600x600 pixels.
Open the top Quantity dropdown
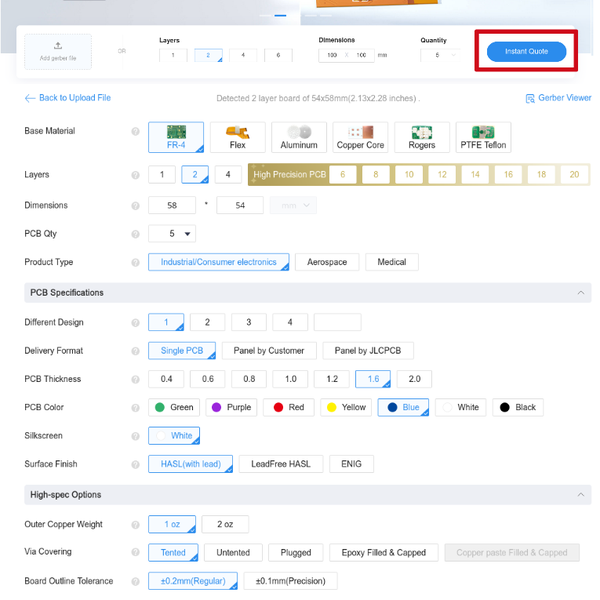[440, 55]
